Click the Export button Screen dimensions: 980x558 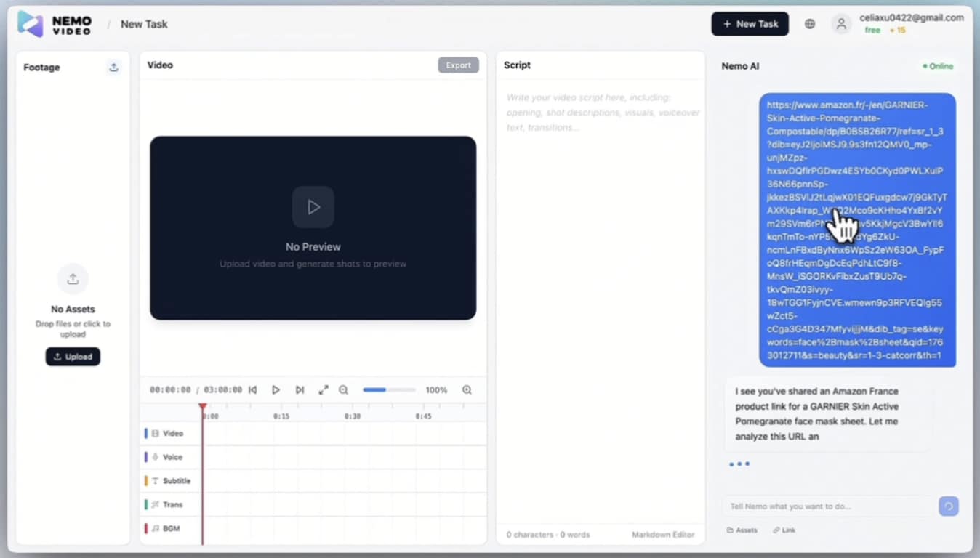coord(458,65)
